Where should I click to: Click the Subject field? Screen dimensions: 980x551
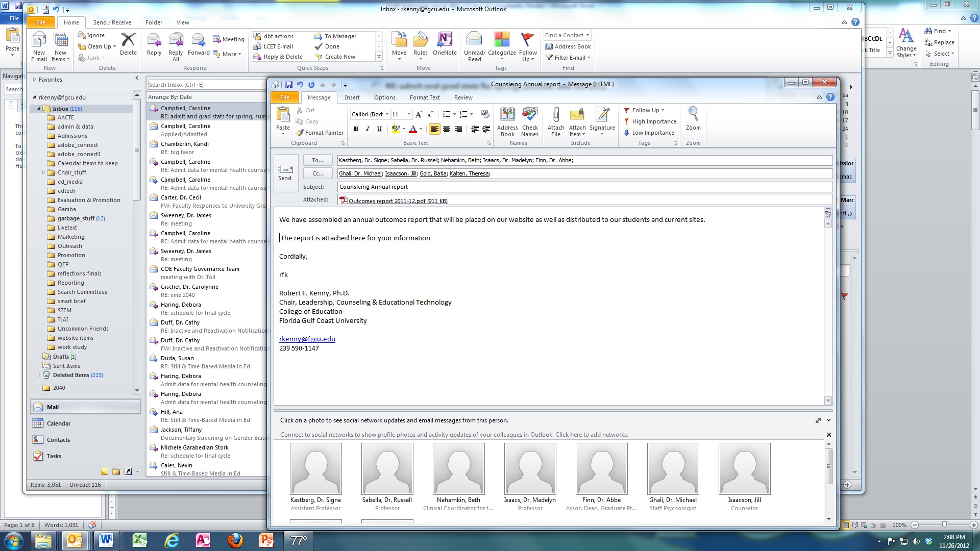[x=584, y=187]
